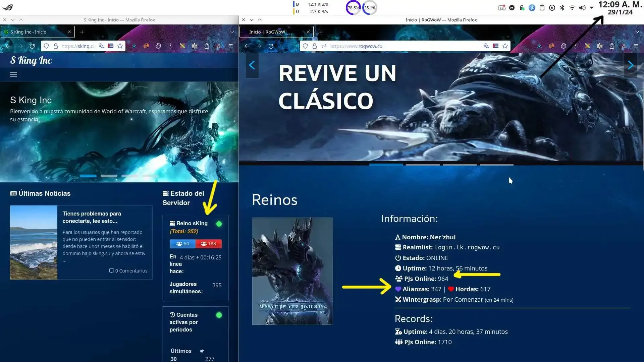Viewport: 644px width, 362px height.
Task: Open a new tab in the RoGWoW window
Action: (x=321, y=32)
